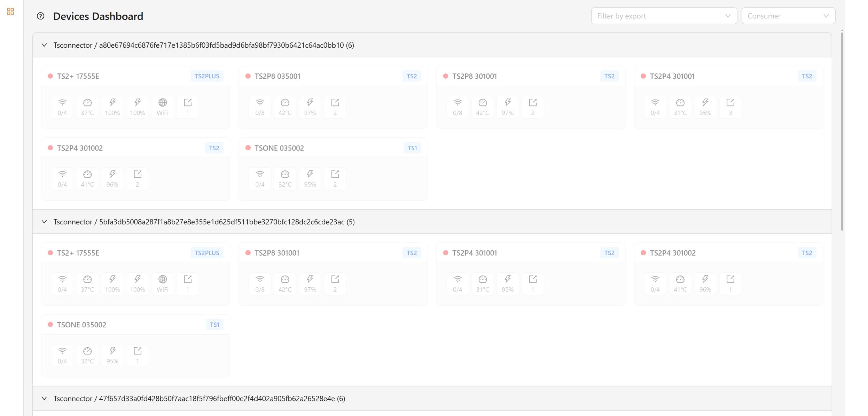Click red status dot on first TS2P4 301001
Viewport: 868px width, 416px height.
(643, 76)
